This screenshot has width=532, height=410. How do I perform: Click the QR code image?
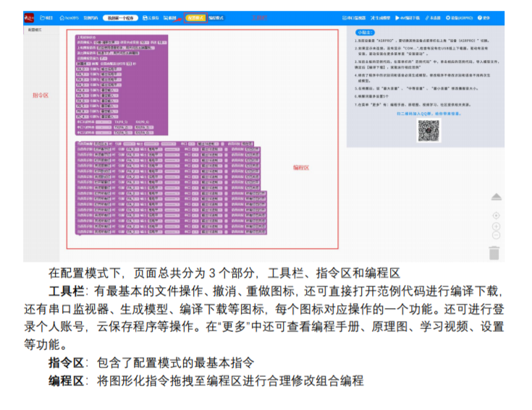(x=428, y=130)
